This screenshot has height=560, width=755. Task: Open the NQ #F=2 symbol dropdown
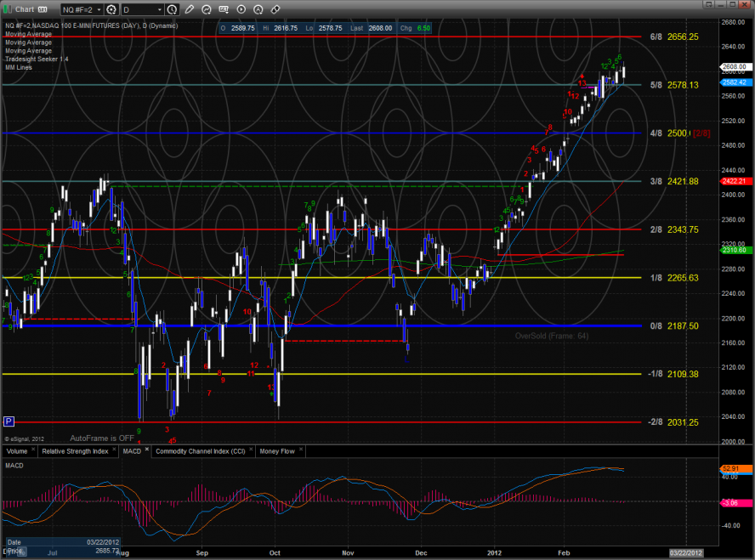81,9
